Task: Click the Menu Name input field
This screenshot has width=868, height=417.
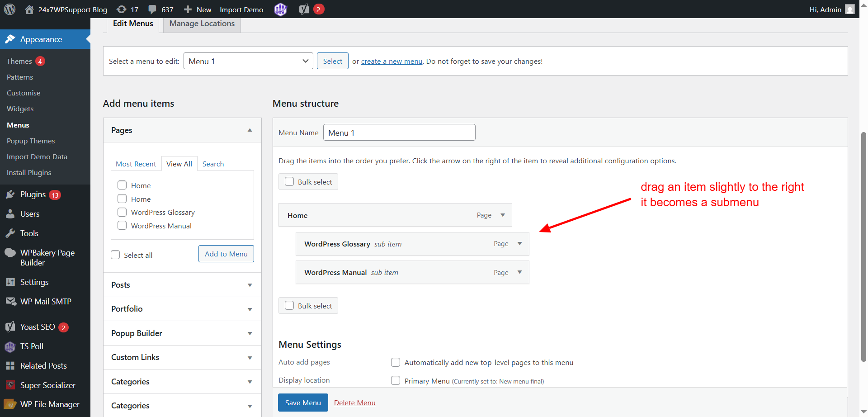Action: coord(399,133)
